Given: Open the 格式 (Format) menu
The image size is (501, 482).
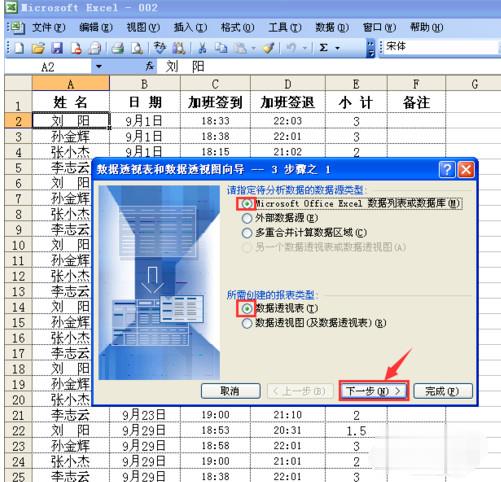Looking at the screenshot, I should click(238, 28).
